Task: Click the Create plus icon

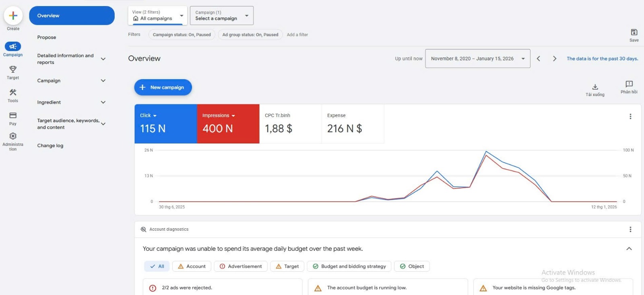Action: point(13,16)
